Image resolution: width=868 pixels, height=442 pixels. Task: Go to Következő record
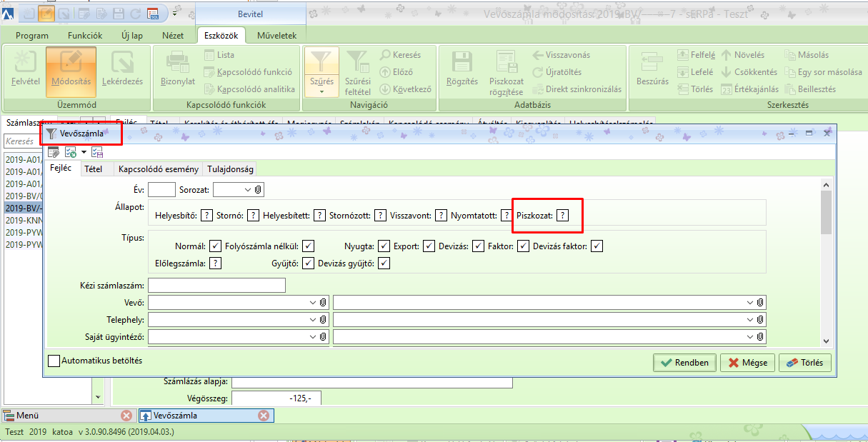click(405, 89)
